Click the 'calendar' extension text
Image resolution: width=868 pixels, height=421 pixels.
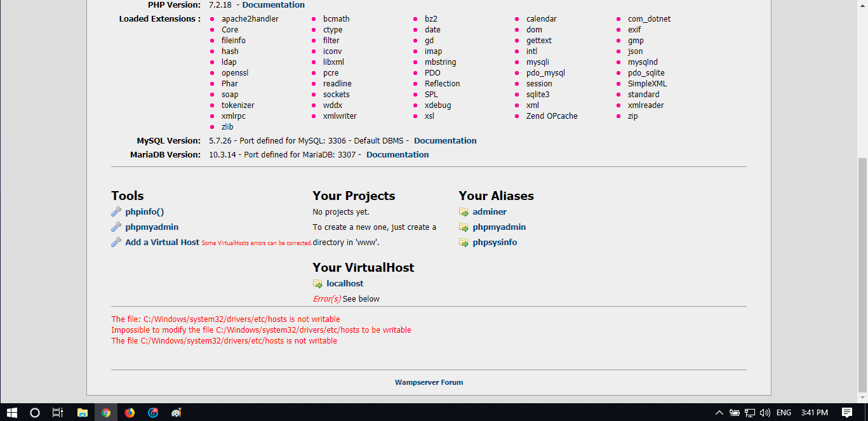[542, 19]
